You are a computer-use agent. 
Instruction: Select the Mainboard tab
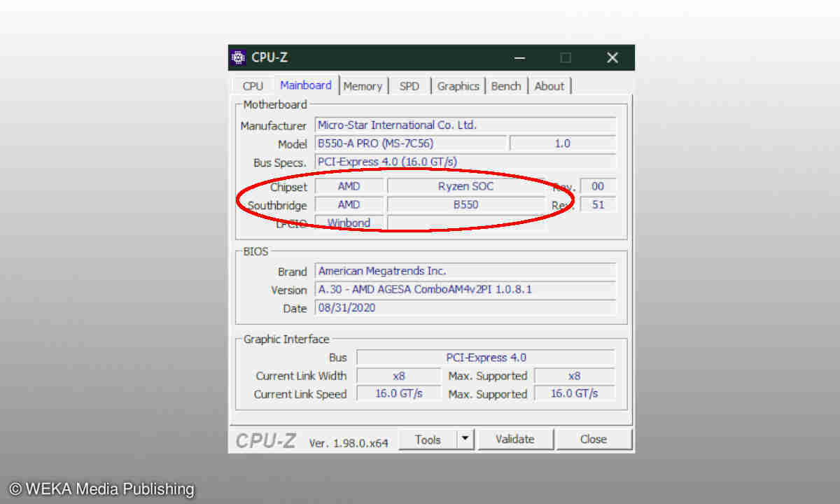pyautogui.click(x=306, y=85)
